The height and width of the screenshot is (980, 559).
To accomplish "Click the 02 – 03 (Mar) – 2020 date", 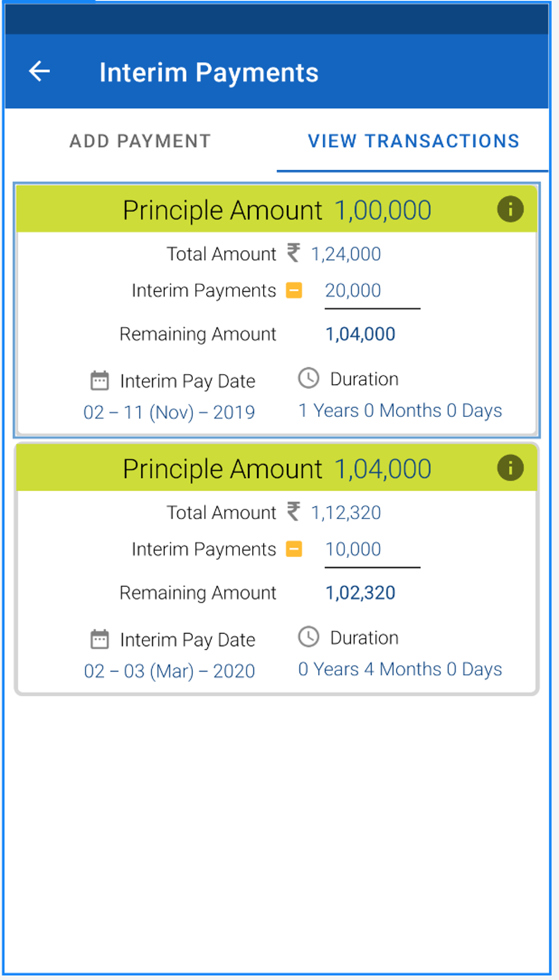I will pyautogui.click(x=169, y=670).
